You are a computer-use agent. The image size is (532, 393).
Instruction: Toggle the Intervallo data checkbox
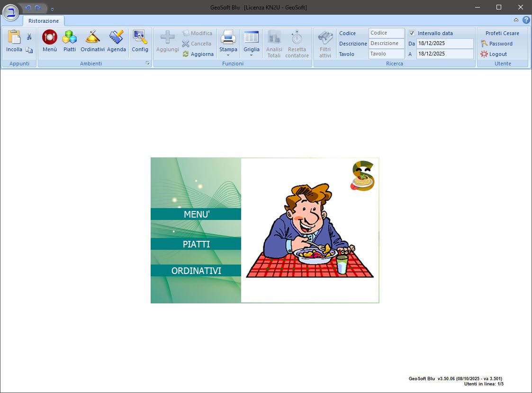(x=412, y=33)
